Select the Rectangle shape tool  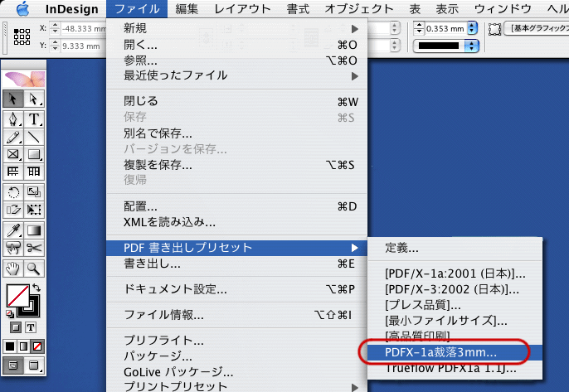click(34, 154)
